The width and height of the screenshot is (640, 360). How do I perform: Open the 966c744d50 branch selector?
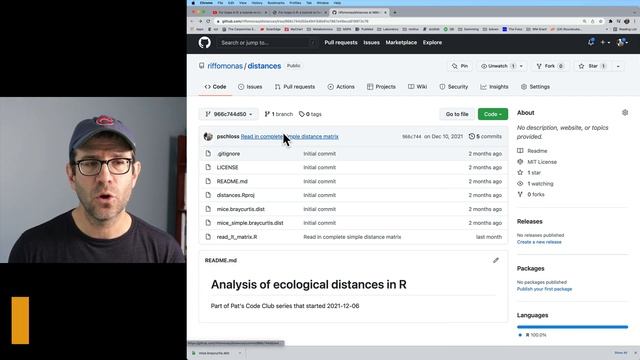pyautogui.click(x=229, y=114)
